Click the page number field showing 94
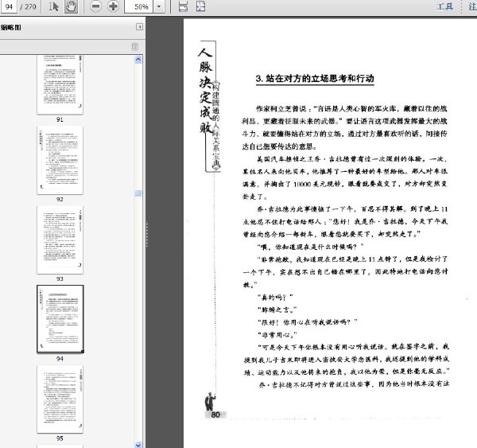The height and width of the screenshot is (448, 477). tap(9, 6)
